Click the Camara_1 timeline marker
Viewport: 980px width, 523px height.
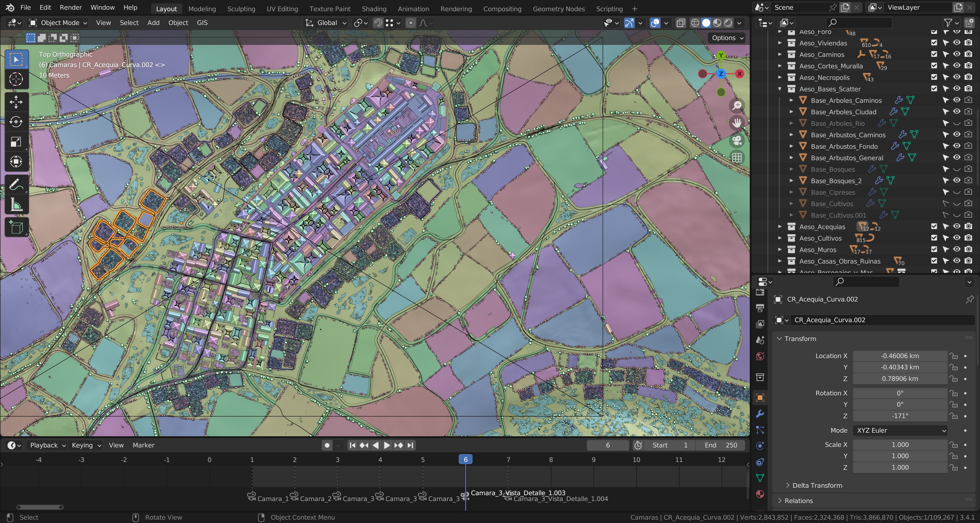(251, 496)
